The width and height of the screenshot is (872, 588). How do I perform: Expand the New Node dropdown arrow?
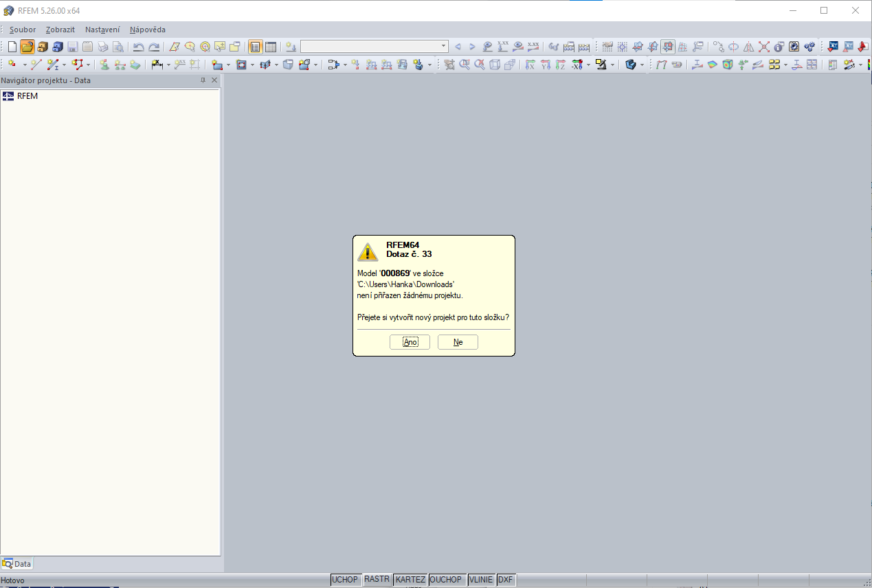point(25,65)
